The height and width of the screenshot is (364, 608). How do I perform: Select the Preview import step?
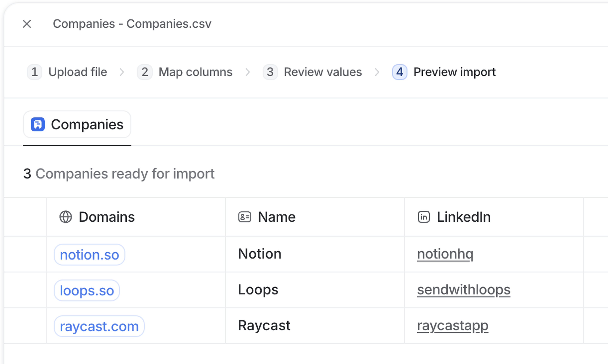tap(444, 72)
